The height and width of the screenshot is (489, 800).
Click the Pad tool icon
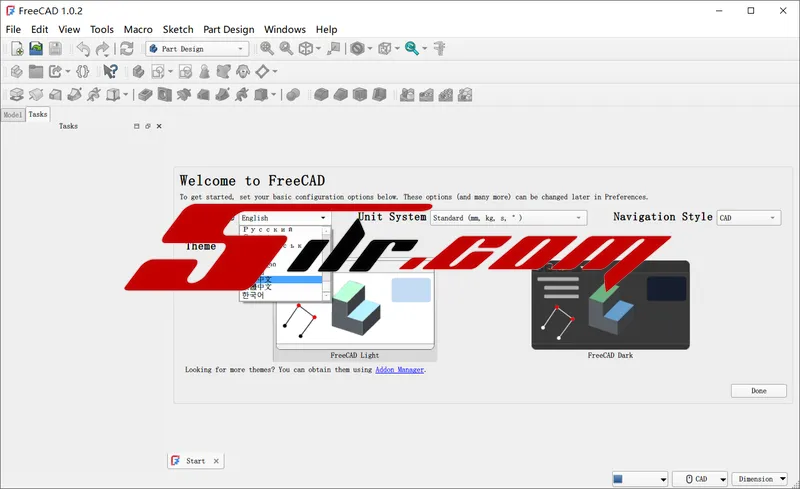click(x=16, y=94)
